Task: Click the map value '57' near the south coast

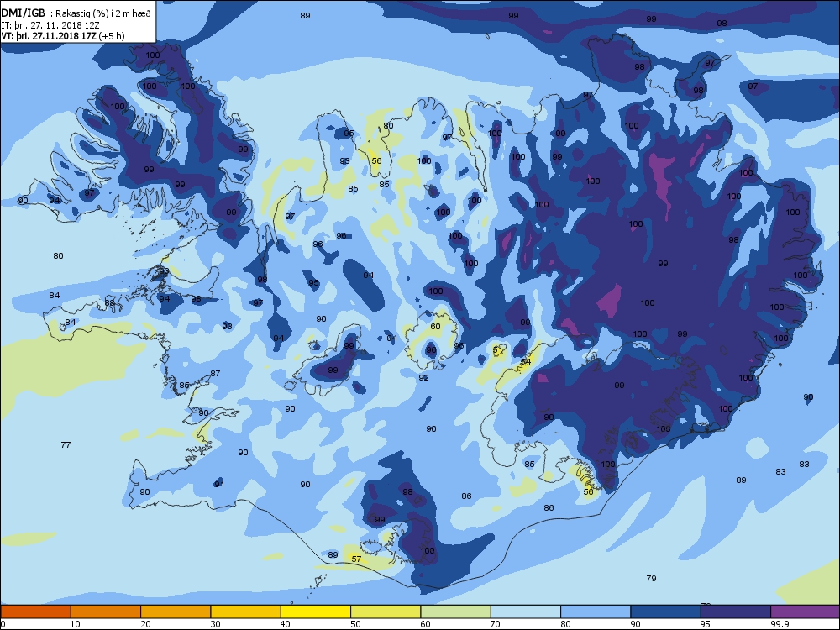Action: [x=356, y=559]
